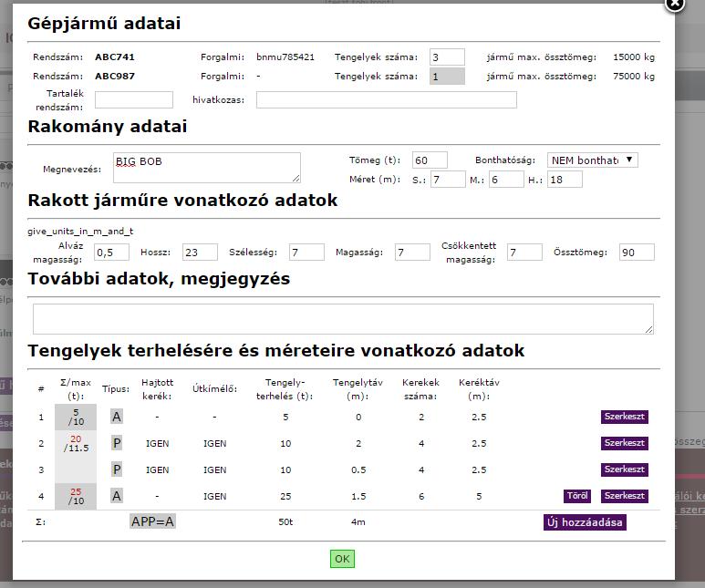The height and width of the screenshot is (588, 705).
Task: Click the Megnevezés textarea resize grip
Action: tap(295, 179)
